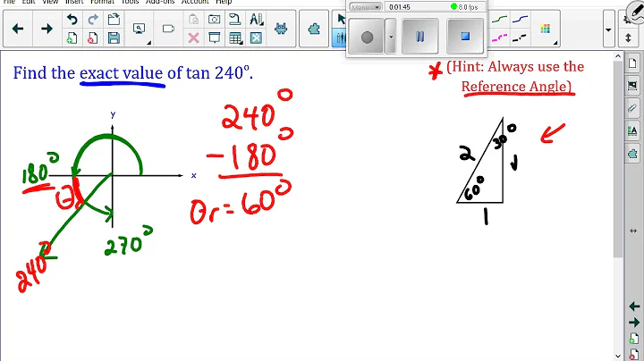Open the recorder Menu dropdown
Screen dimensions: 644x361
pos(366,7)
